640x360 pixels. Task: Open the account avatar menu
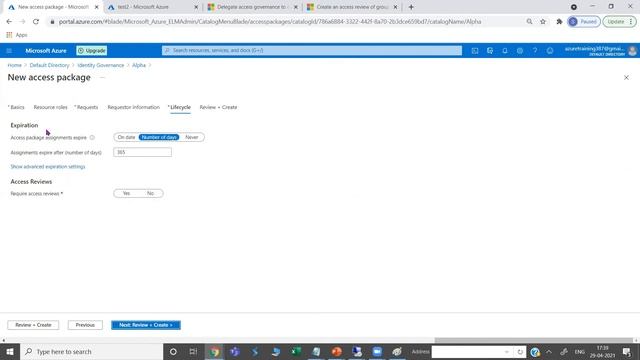pos(632,51)
